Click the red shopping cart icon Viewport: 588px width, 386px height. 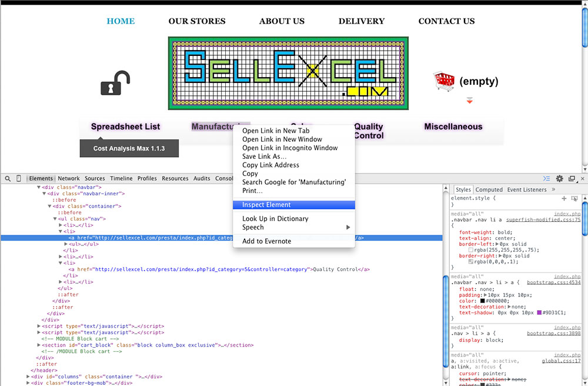pos(444,81)
